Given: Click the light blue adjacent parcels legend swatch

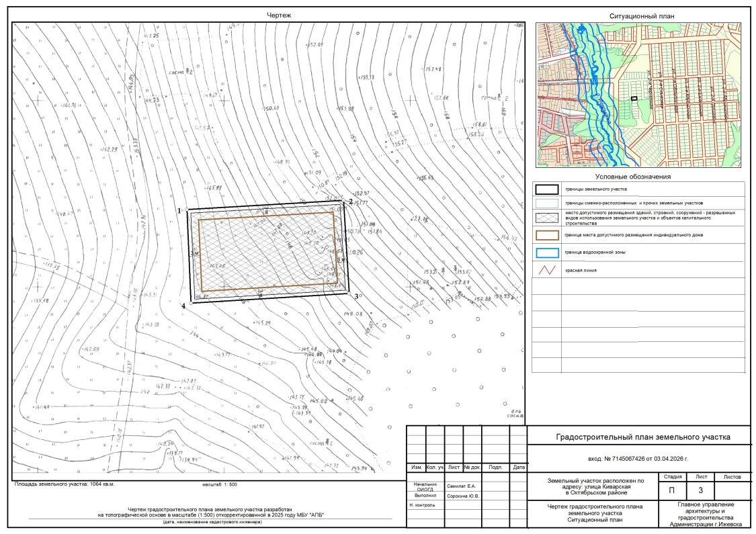Looking at the screenshot, I should [547, 204].
